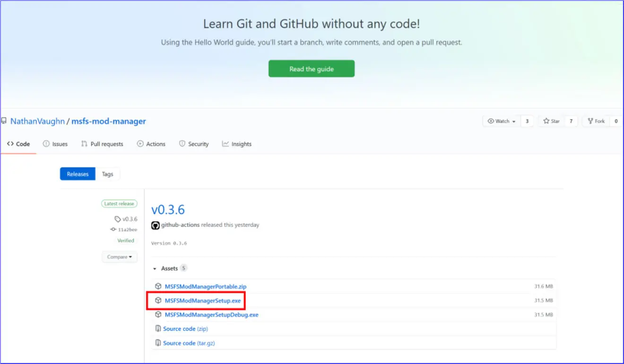Click the github-actions avatar icon
Viewport: 624px width, 364px height.
tap(155, 225)
